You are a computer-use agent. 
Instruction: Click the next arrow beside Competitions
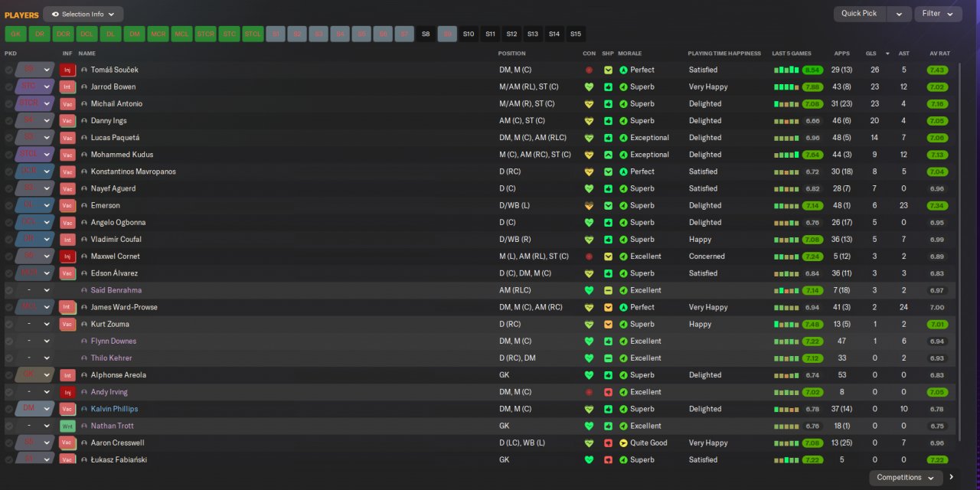pyautogui.click(x=952, y=478)
